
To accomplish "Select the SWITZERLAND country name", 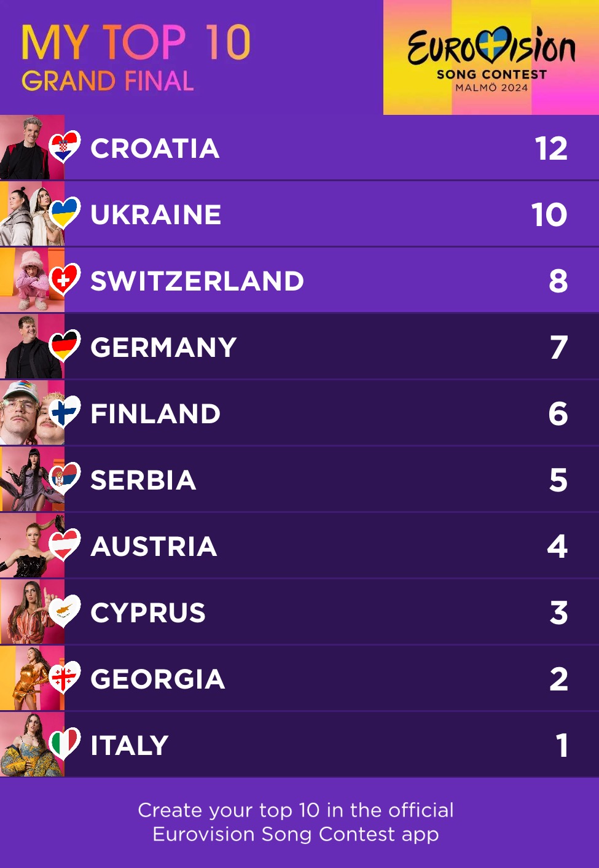I will tap(197, 281).
